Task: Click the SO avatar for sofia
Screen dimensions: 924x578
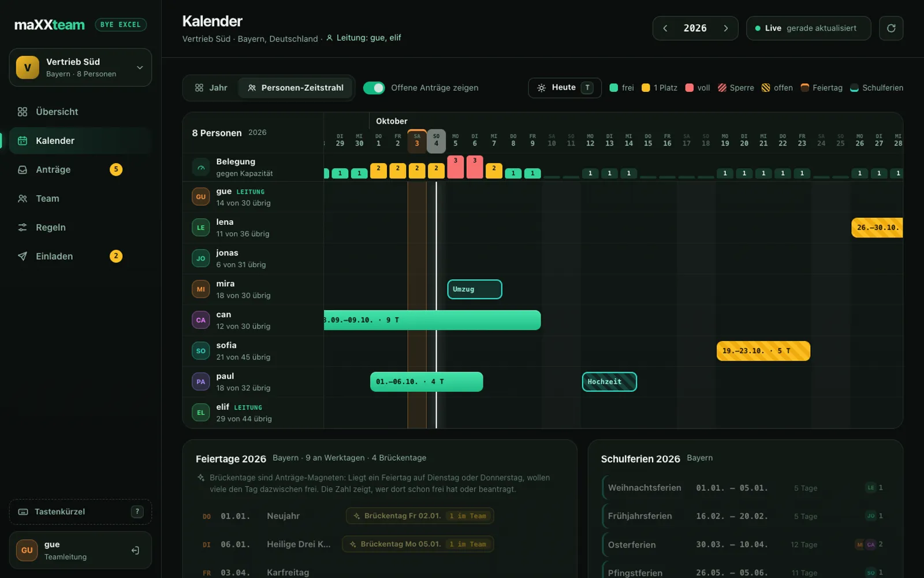Action: click(x=201, y=351)
